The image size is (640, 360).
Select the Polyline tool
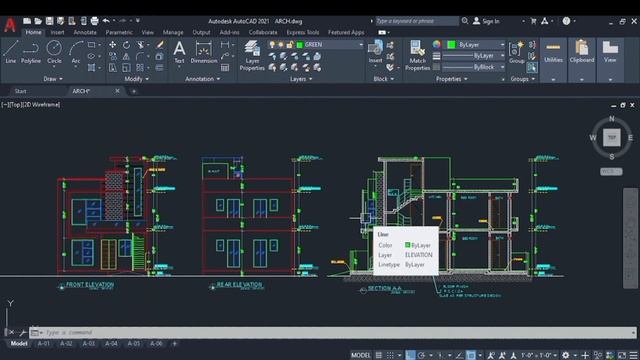coord(31,52)
